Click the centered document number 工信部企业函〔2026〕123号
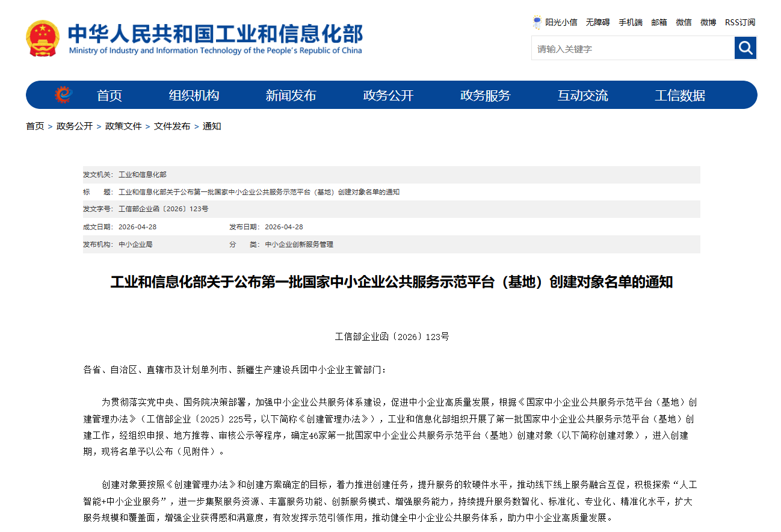This screenshot has width=781, height=532. (x=392, y=336)
